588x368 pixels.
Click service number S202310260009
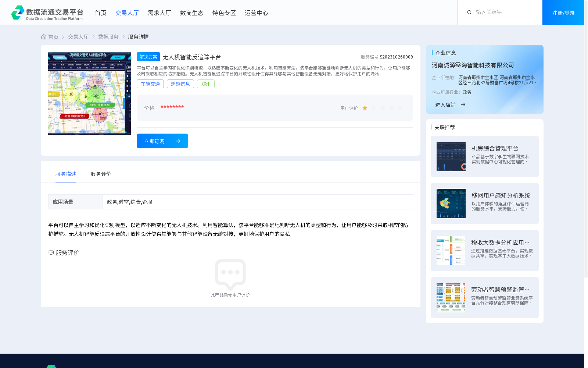[396, 57]
